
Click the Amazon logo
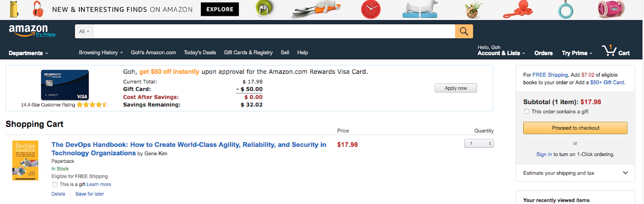point(29,30)
